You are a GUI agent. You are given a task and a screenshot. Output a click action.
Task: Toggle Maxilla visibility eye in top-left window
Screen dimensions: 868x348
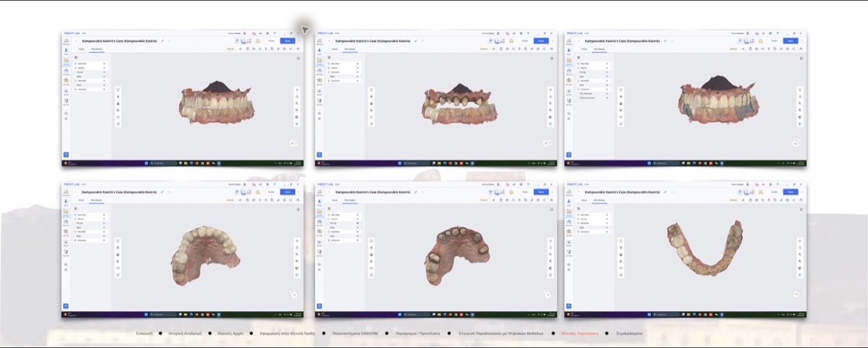point(104,68)
